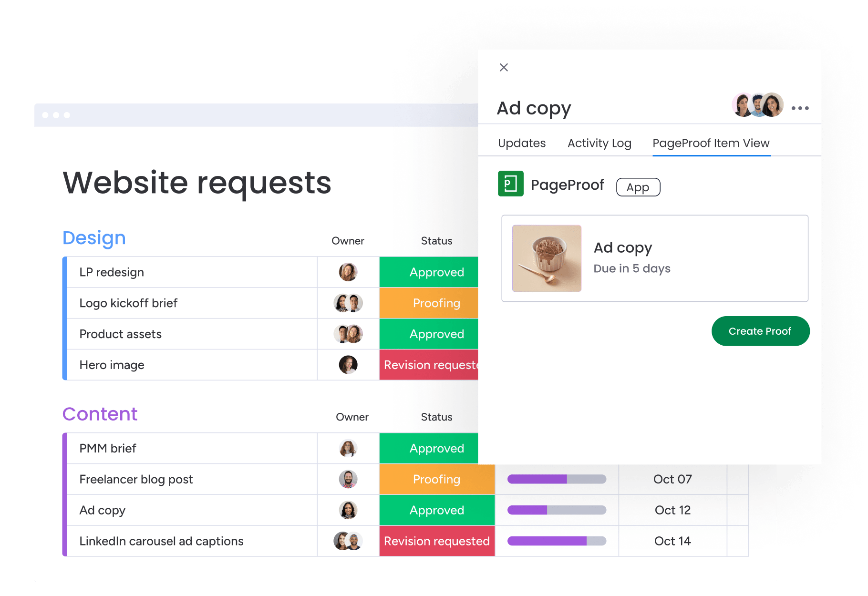868x596 pixels.
Task: Click LinkedIn carousel ad captions owner avatars
Action: 348,541
